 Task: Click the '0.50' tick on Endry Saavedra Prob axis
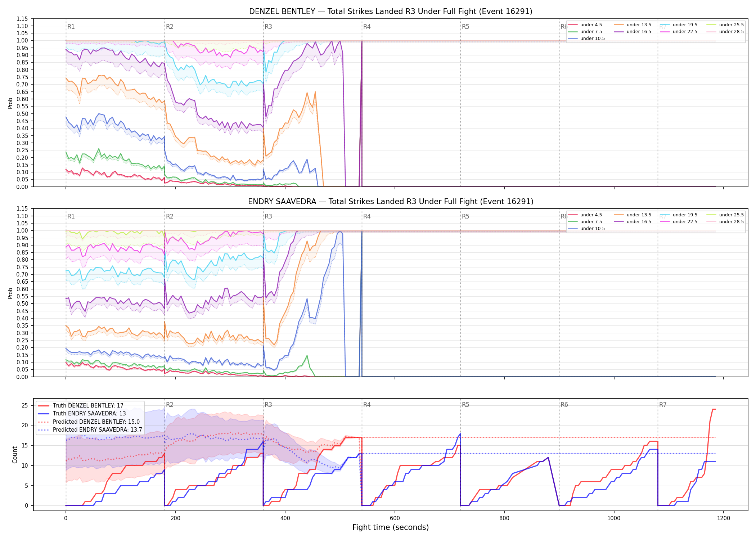tap(22, 303)
